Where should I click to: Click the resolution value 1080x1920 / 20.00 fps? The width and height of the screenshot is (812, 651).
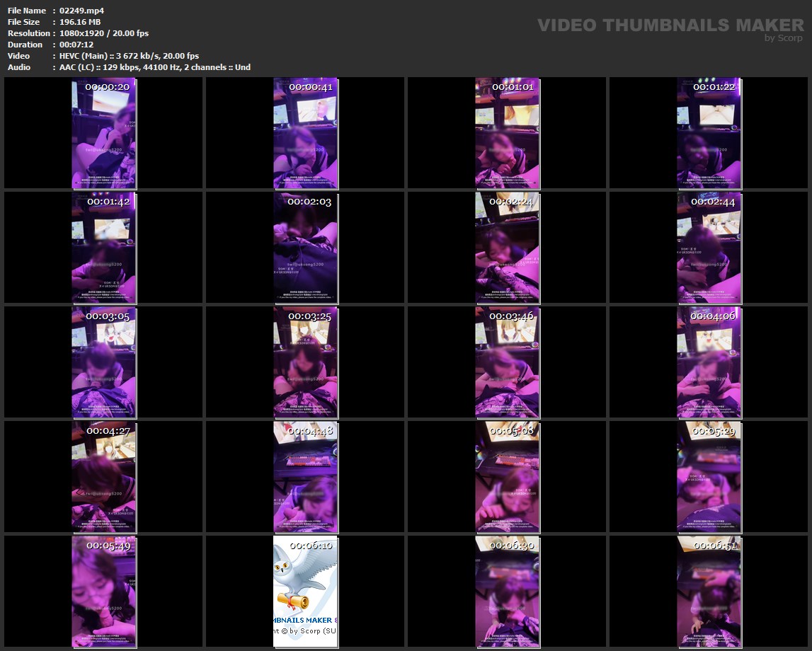pos(103,33)
